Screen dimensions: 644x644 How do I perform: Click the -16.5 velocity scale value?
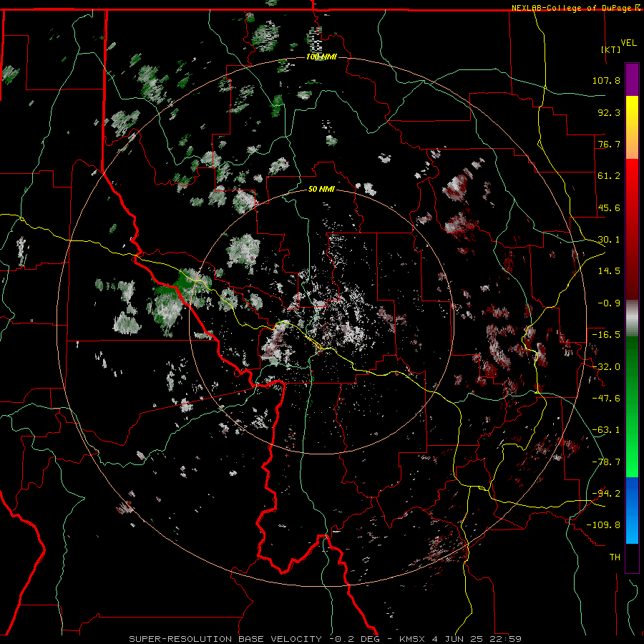point(606,335)
